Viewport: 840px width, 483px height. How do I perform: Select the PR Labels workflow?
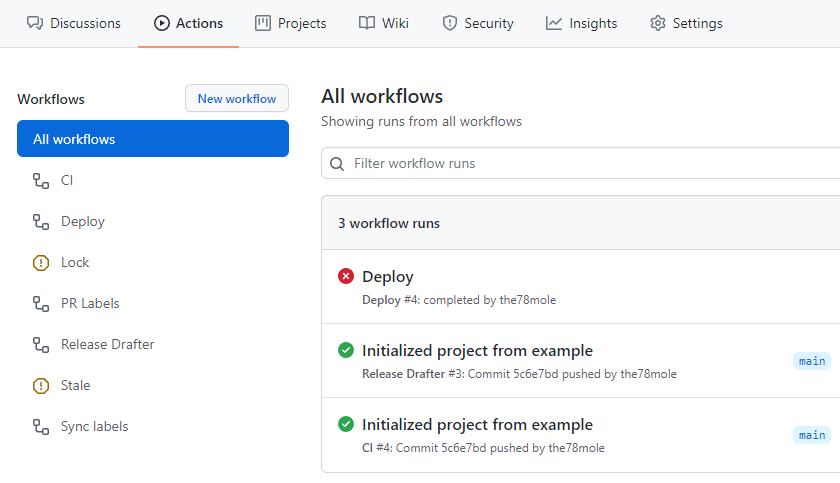point(90,304)
